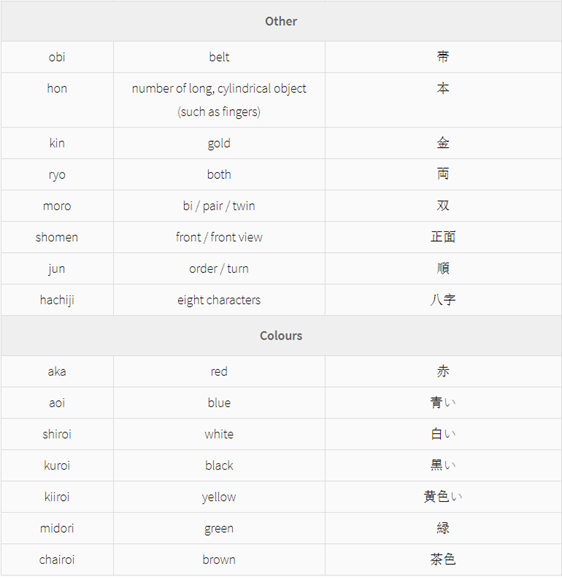This screenshot has width=562, height=578.
Task: Click the kanji for 'aka' red
Action: [443, 371]
